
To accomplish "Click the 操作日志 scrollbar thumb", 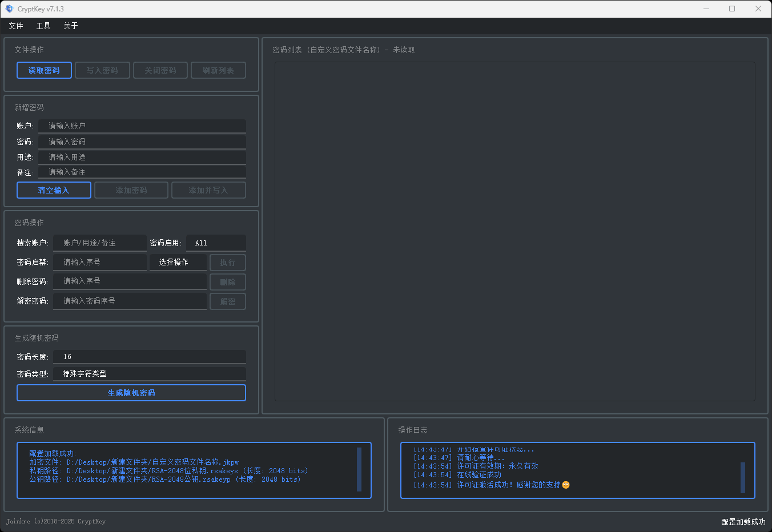I will pyautogui.click(x=743, y=477).
